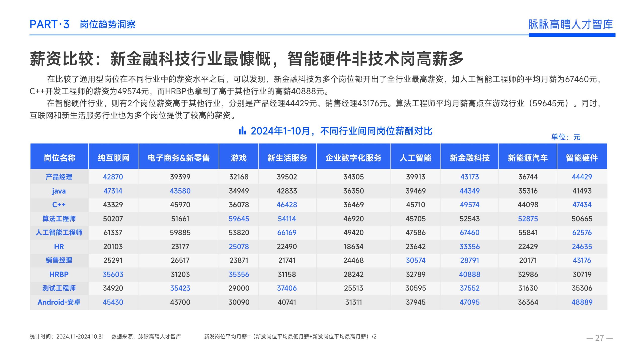644x362 pixels.
Task: Click the 脉脉高聘人才智库 header label
Action: click(570, 24)
